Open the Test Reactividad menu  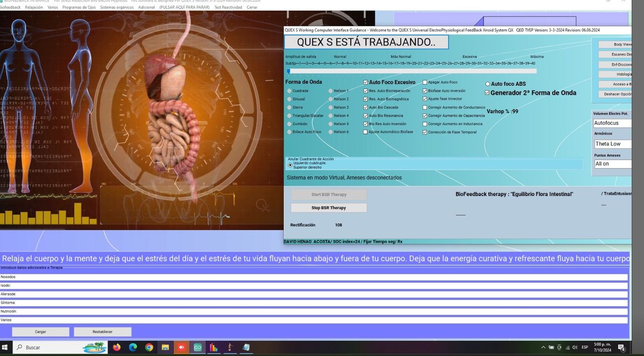point(228,8)
